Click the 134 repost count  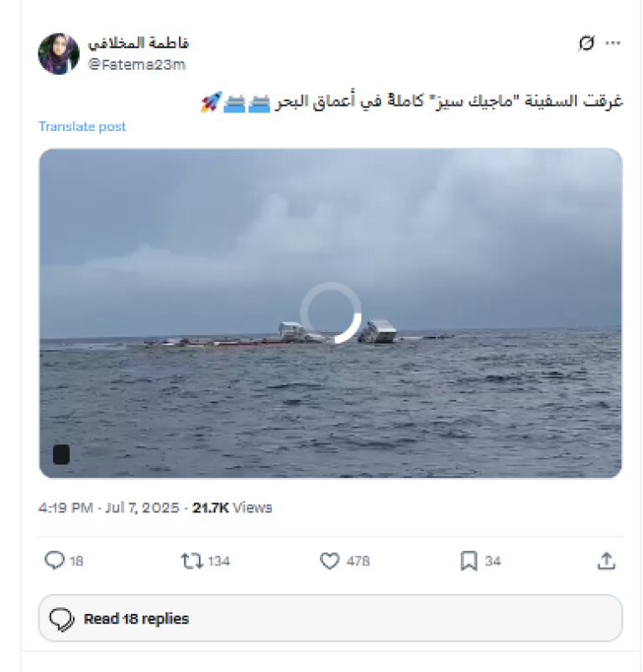point(219,561)
